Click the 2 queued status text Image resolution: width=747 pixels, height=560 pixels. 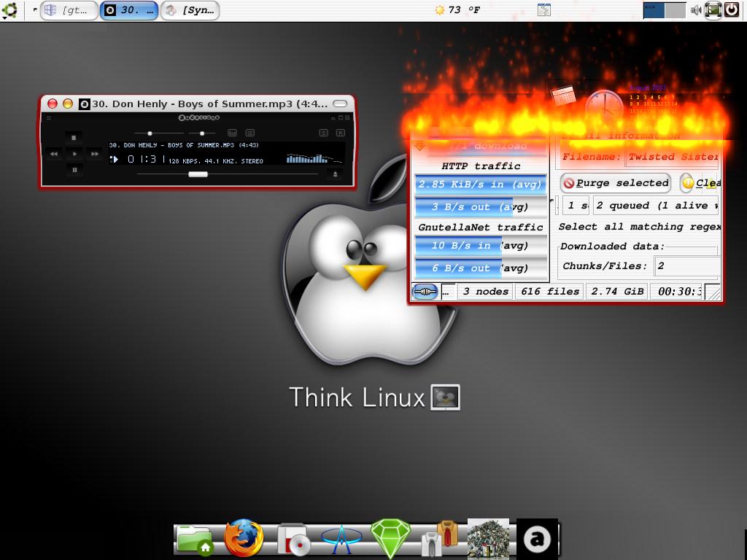pyautogui.click(x=656, y=206)
